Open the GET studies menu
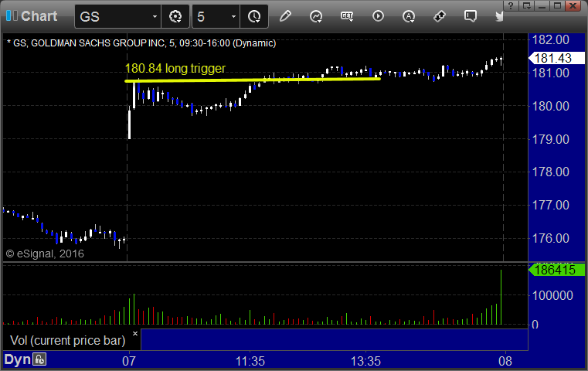588x371 pixels. [x=347, y=16]
